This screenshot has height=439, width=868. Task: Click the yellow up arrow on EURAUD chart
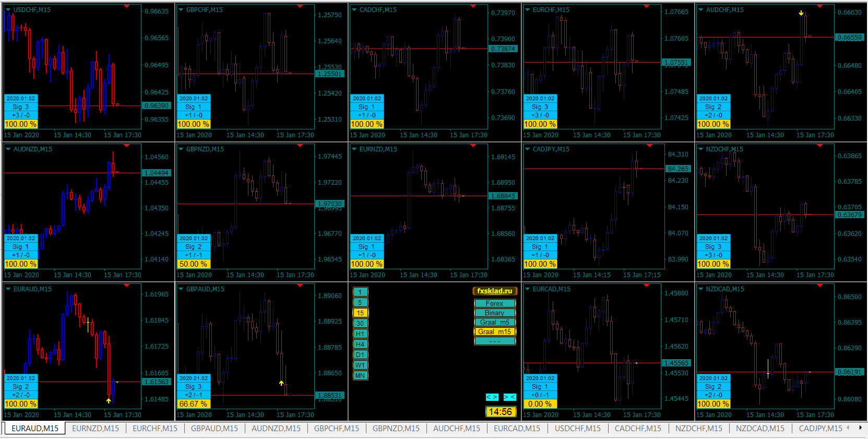(x=109, y=401)
